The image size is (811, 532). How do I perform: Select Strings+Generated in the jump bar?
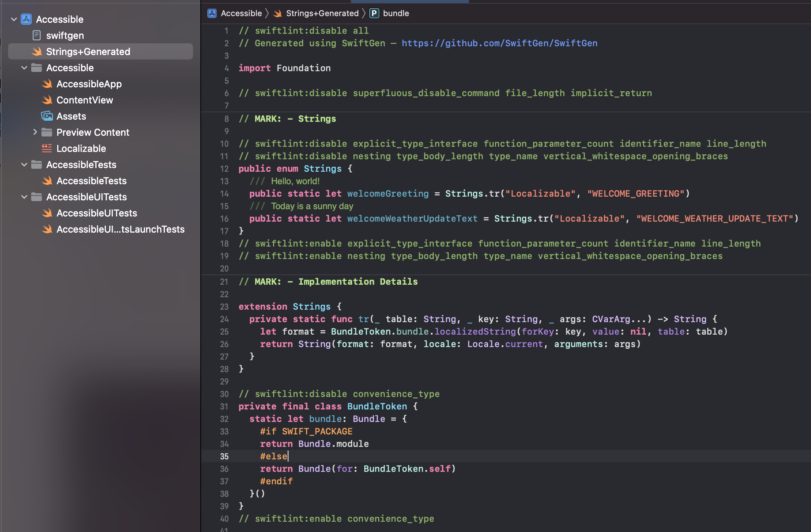coord(322,13)
